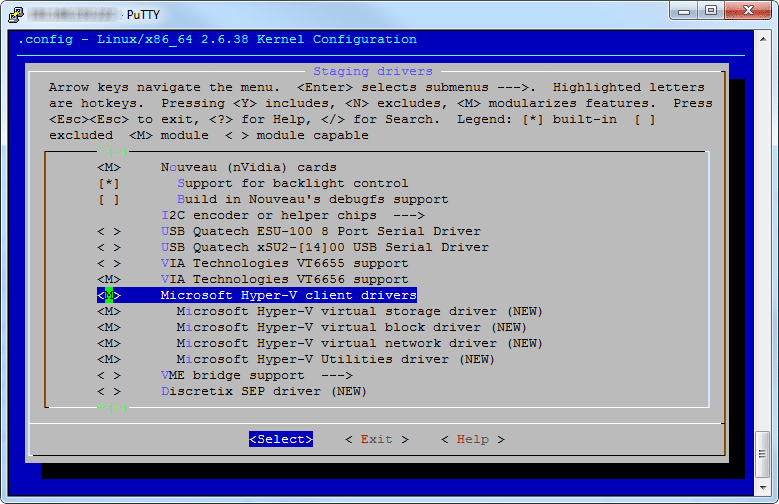Screen dimensions: 779x504
Task: Toggle the Build in Nouveau's debugfs support checkbox
Action: pos(109,199)
